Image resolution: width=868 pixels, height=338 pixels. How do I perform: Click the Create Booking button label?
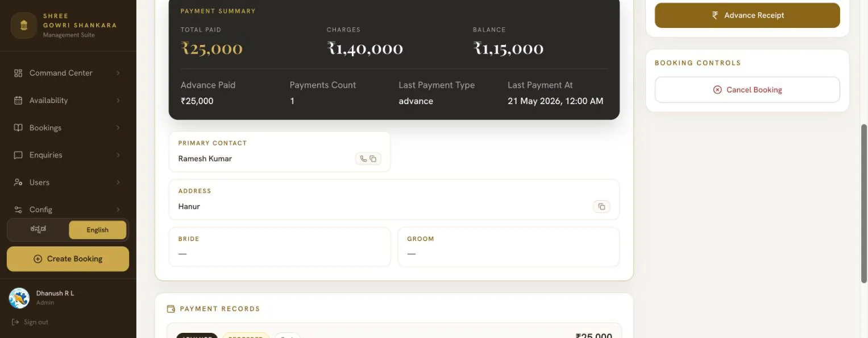[x=74, y=259]
